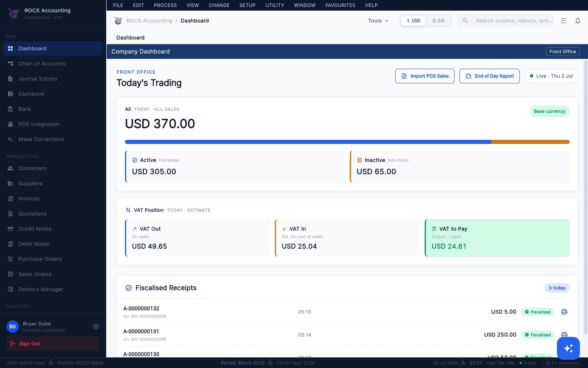Click Import POS Sales button

(425, 76)
